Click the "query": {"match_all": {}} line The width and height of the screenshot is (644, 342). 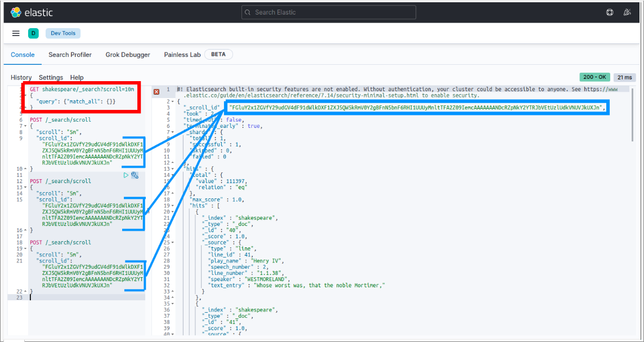click(76, 101)
